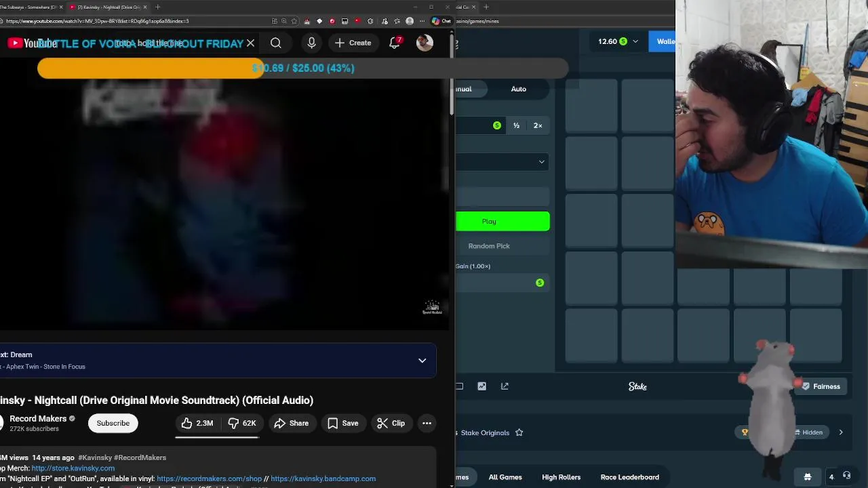This screenshot has height=488, width=868.
Task: Click Random Pick button
Action: point(502,246)
